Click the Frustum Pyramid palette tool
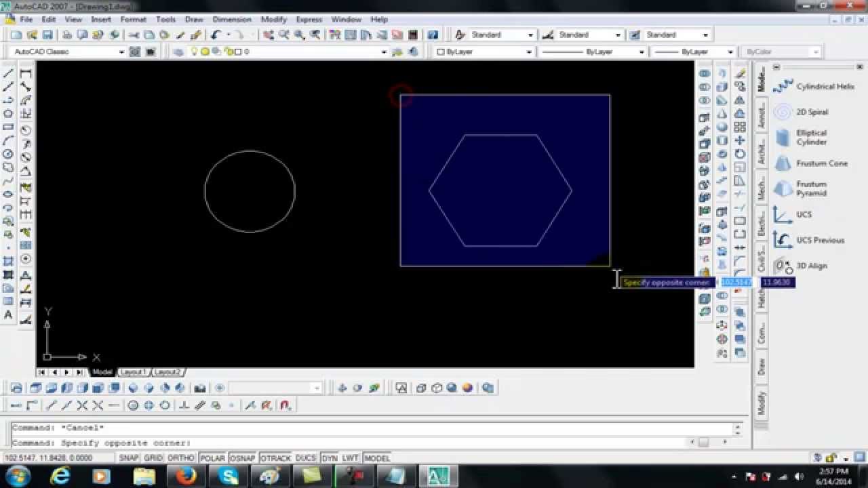The width and height of the screenshot is (868, 488). pos(783,188)
